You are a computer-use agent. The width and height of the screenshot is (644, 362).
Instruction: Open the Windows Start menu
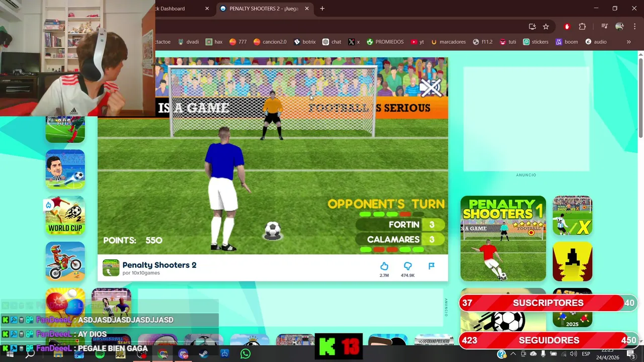(x=9, y=354)
